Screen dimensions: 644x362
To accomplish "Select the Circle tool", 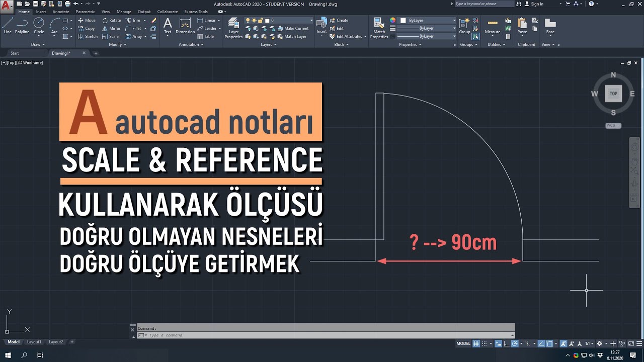I will pyautogui.click(x=39, y=26).
